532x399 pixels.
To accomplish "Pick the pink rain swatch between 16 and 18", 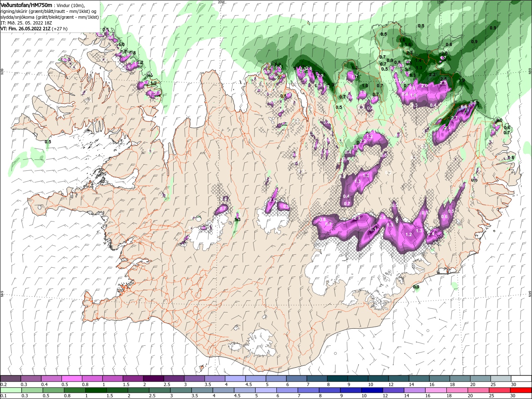I will (x=436, y=390).
